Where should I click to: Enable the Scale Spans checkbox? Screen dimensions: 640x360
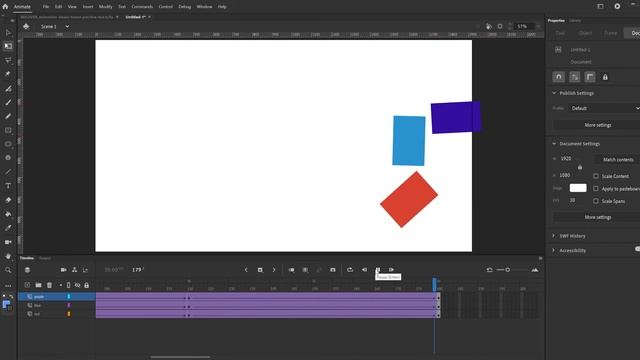click(x=596, y=201)
